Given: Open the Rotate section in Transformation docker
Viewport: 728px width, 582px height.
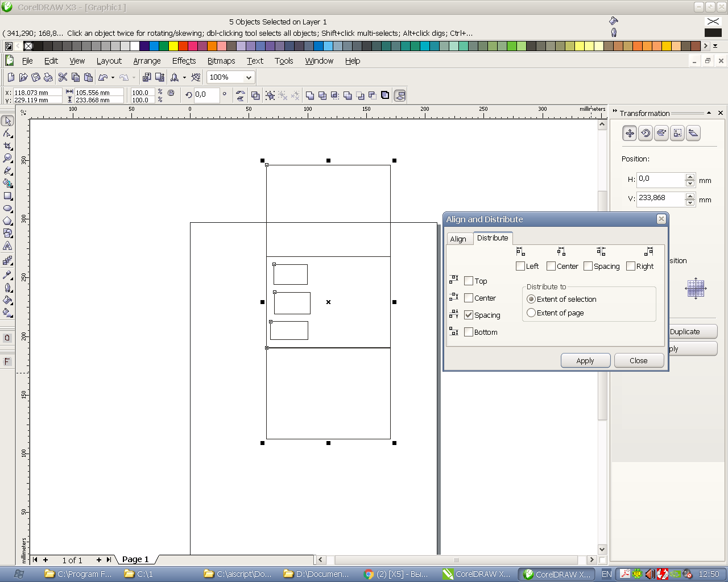Looking at the screenshot, I should 646,133.
